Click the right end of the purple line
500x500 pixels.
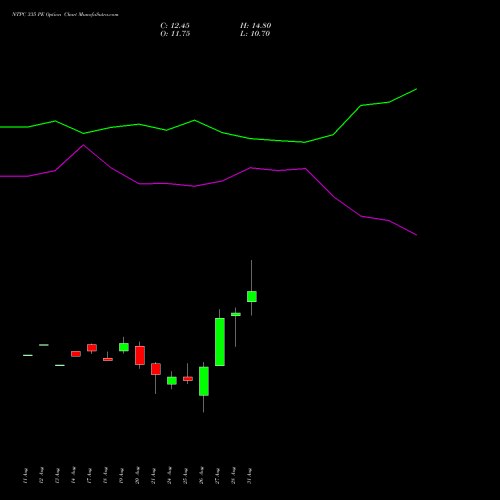tap(416, 235)
